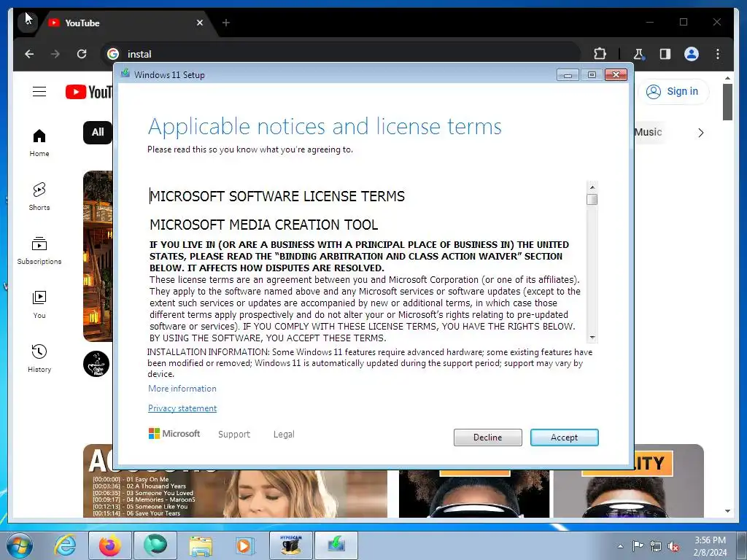
Task: Open the Chrome profile avatar
Action: (x=692, y=54)
